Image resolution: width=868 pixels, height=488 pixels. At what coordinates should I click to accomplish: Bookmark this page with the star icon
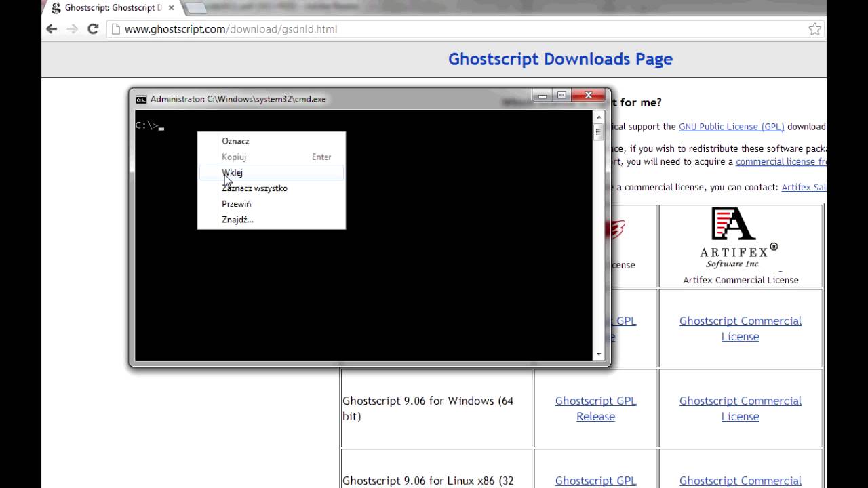tap(814, 29)
